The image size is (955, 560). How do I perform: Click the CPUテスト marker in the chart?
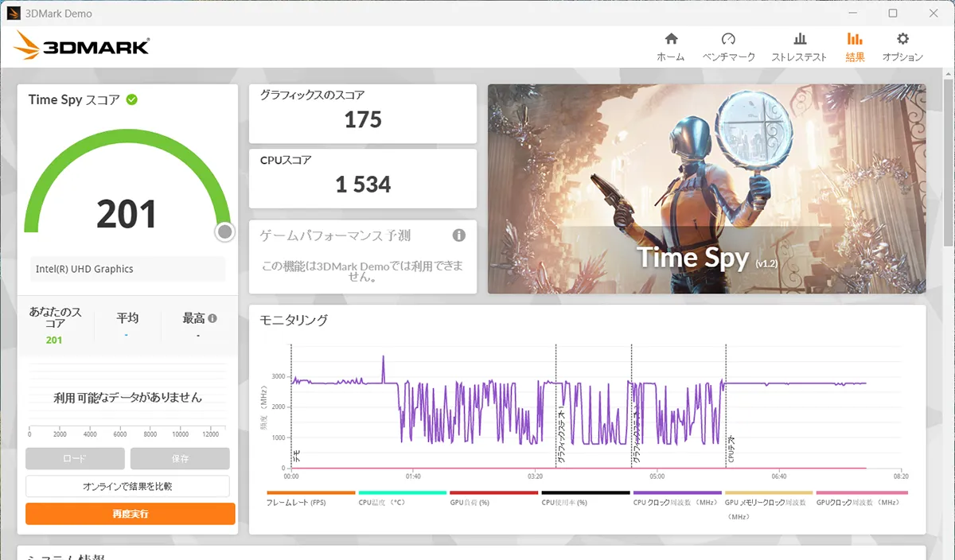[x=731, y=449]
